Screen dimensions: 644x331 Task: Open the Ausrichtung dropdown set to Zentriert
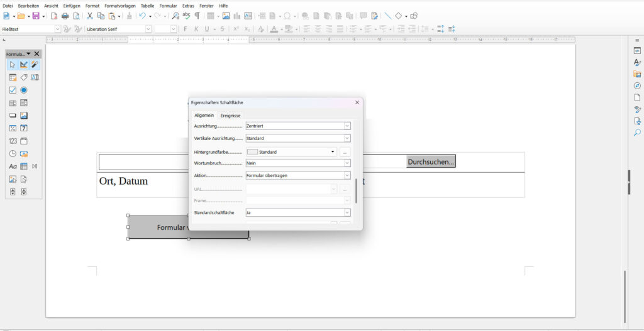point(347,126)
